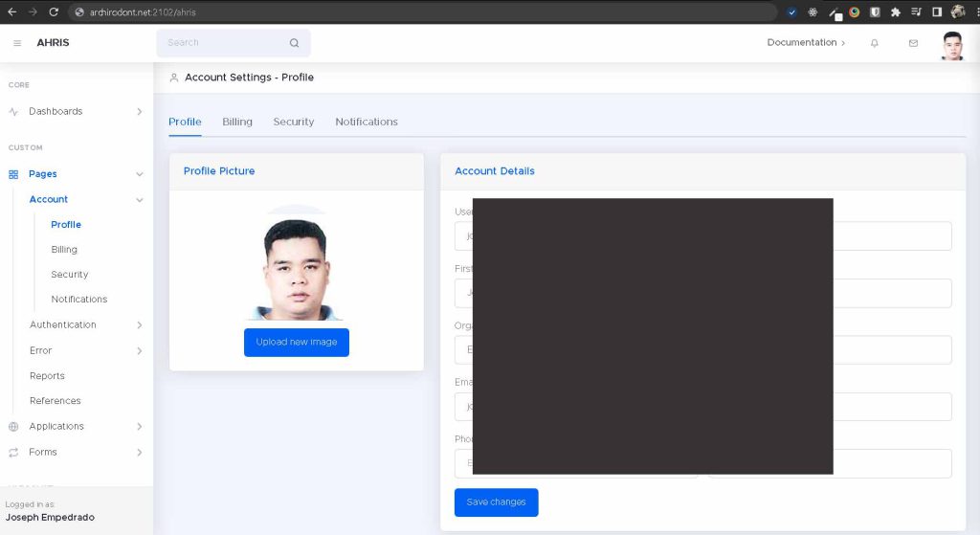Click the browser extensions puzzle icon
This screenshot has width=980, height=535.
coord(895,12)
